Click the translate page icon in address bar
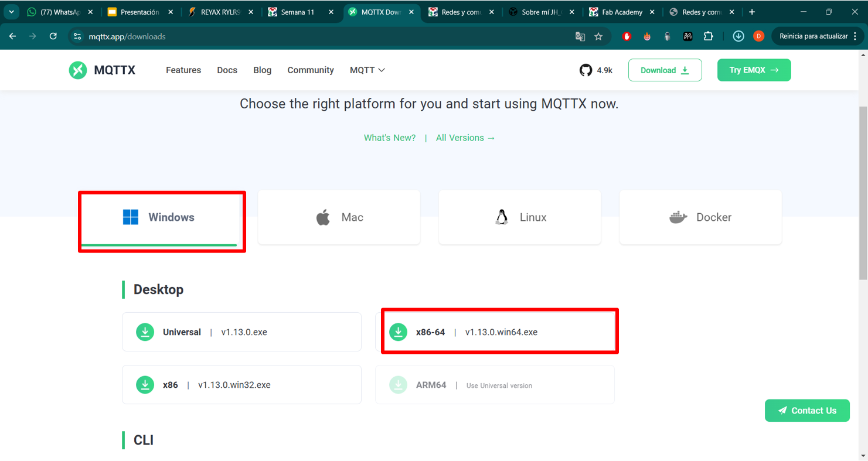The image size is (868, 461). click(x=580, y=36)
